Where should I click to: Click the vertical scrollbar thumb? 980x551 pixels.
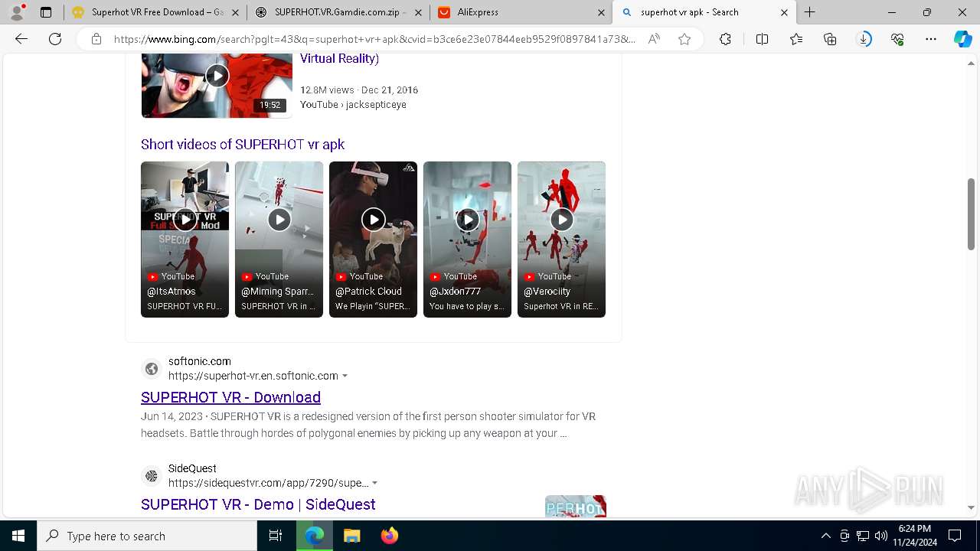pyautogui.click(x=971, y=214)
